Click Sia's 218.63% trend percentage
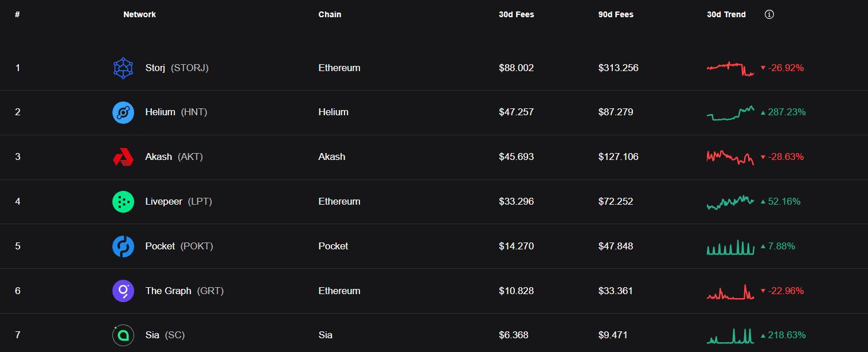The width and height of the screenshot is (868, 352). (787, 335)
